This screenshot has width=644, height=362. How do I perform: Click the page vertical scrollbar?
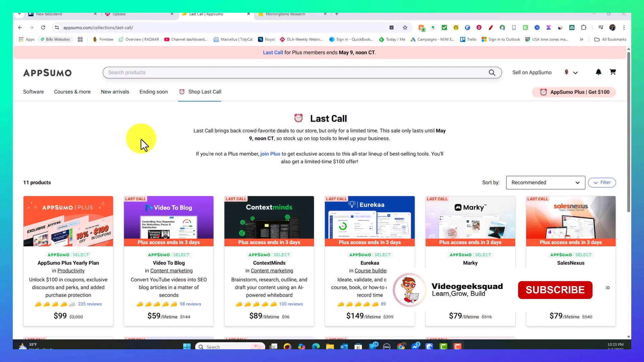[629, 132]
